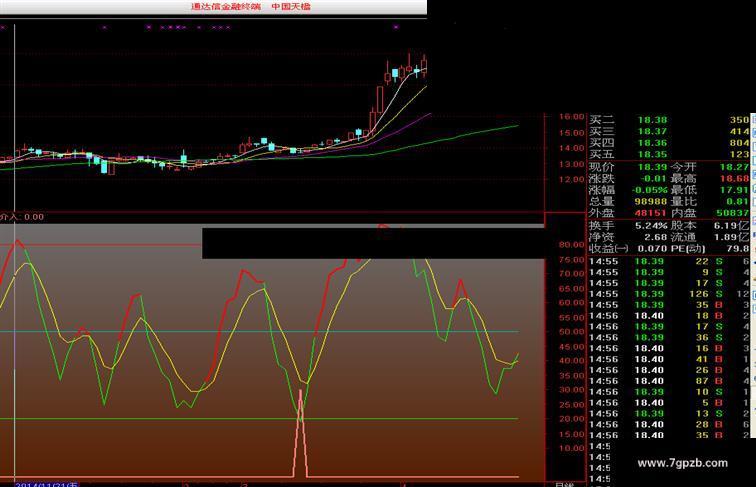Select the 14:56 tick with volume 26

668,370
